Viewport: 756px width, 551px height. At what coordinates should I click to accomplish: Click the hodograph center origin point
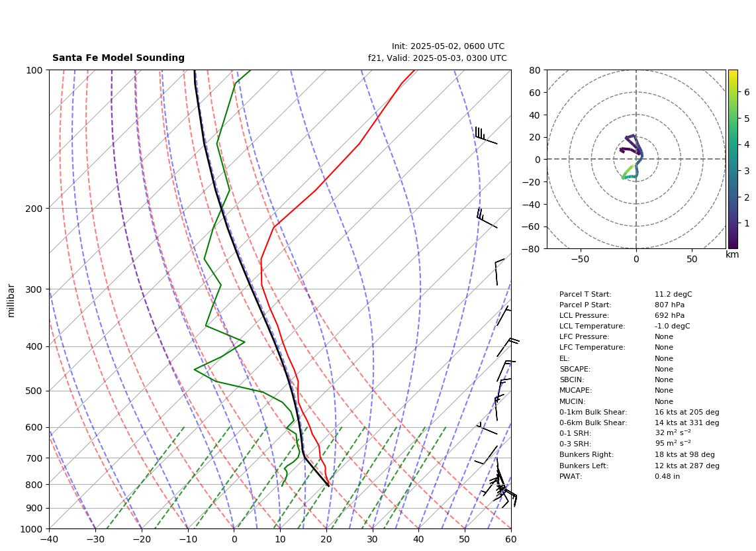pyautogui.click(x=636, y=159)
